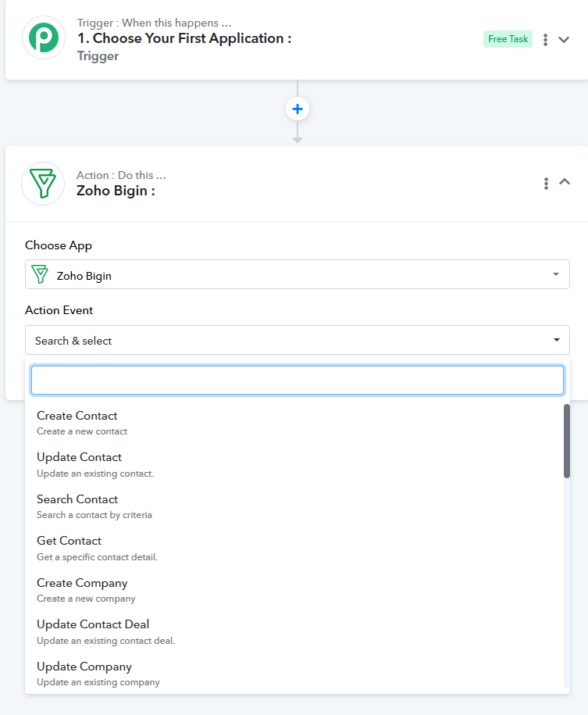The height and width of the screenshot is (715, 588).
Task: Click the trigger title 'Choose Your First Application'
Action: [x=184, y=38]
